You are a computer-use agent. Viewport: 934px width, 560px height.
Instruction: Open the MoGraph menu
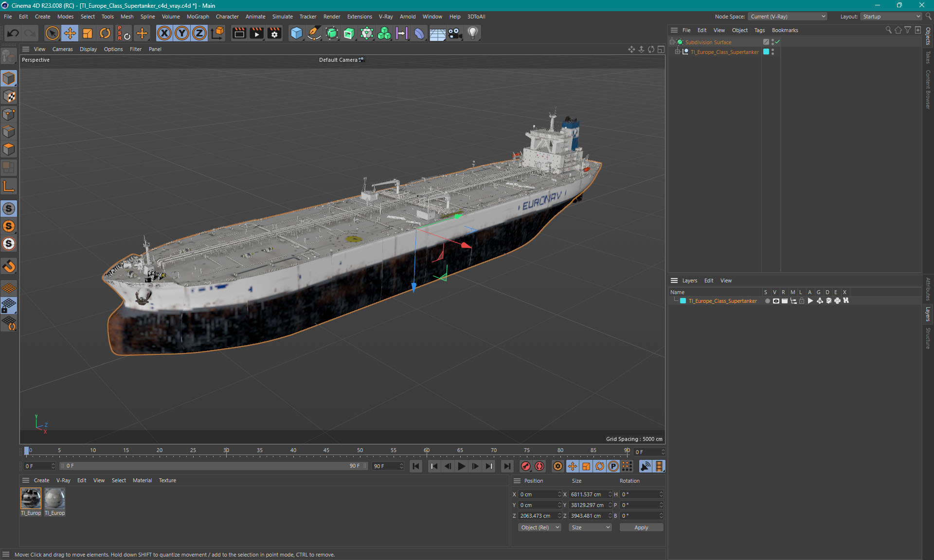(198, 17)
